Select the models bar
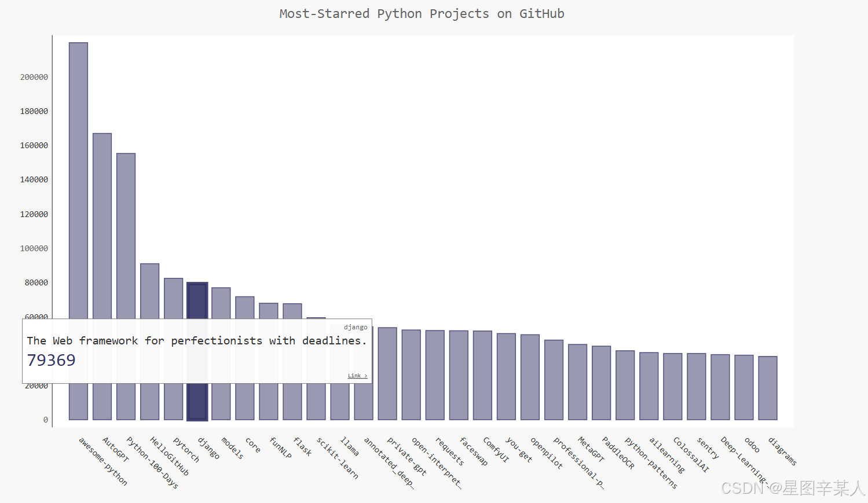 (221, 303)
